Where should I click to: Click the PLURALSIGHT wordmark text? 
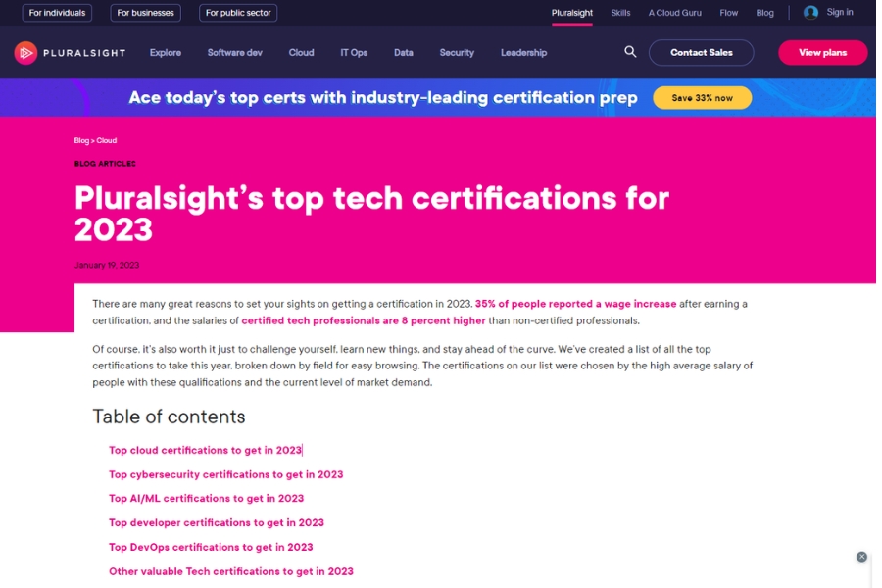pos(84,53)
